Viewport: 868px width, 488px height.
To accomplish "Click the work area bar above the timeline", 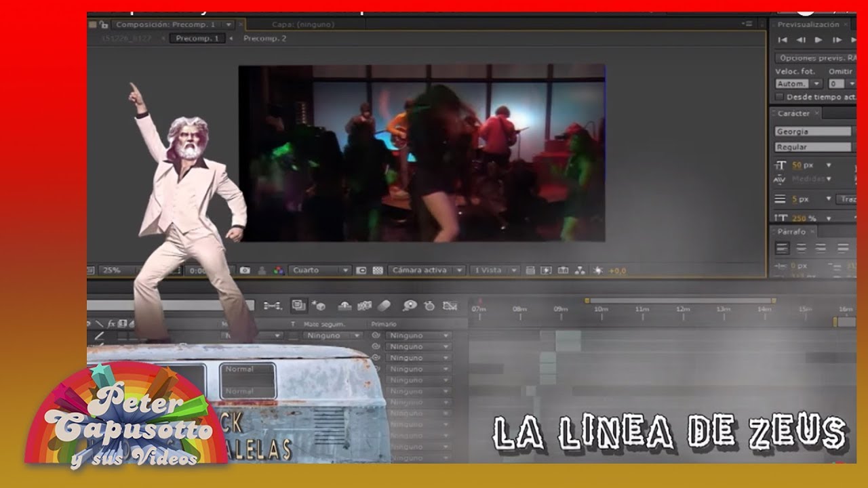I will coord(682,300).
